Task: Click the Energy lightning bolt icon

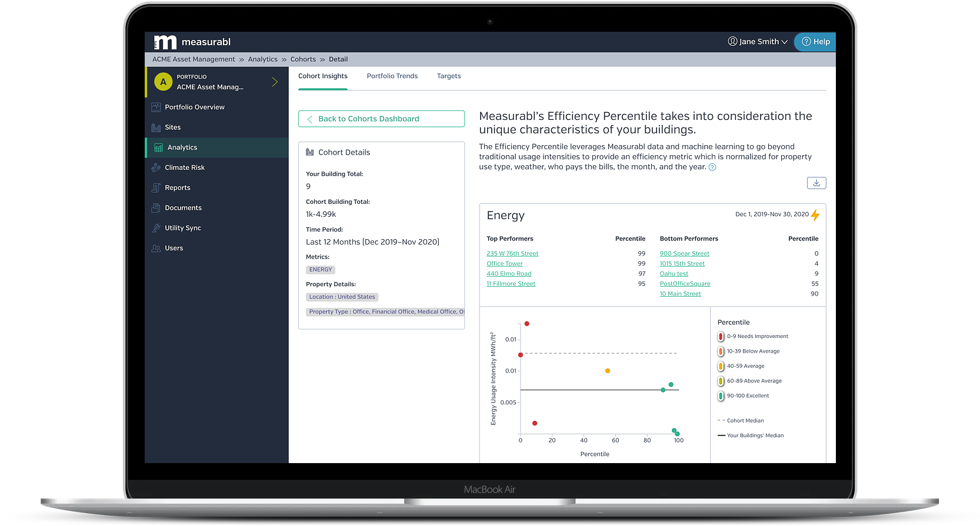Action: 815,215
